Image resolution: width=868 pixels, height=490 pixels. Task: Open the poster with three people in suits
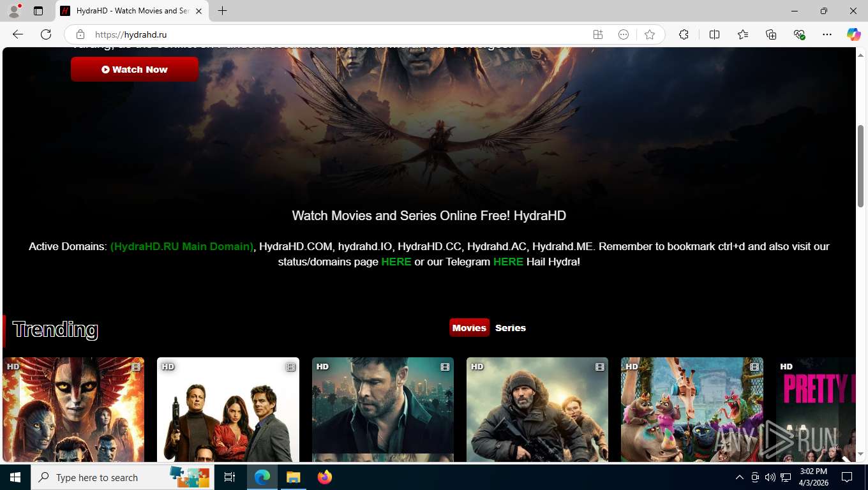pos(228,410)
